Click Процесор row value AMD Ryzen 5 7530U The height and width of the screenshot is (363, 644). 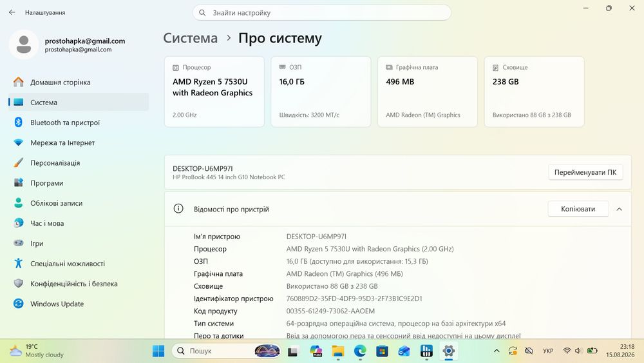(x=370, y=249)
